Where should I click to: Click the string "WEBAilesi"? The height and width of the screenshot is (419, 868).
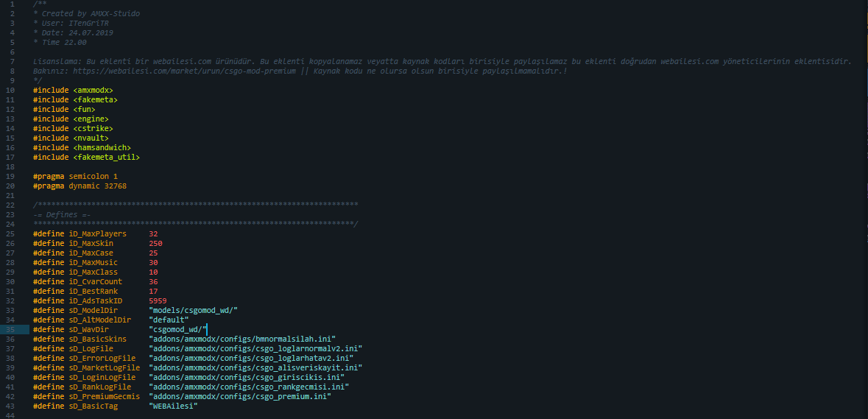[173, 406]
